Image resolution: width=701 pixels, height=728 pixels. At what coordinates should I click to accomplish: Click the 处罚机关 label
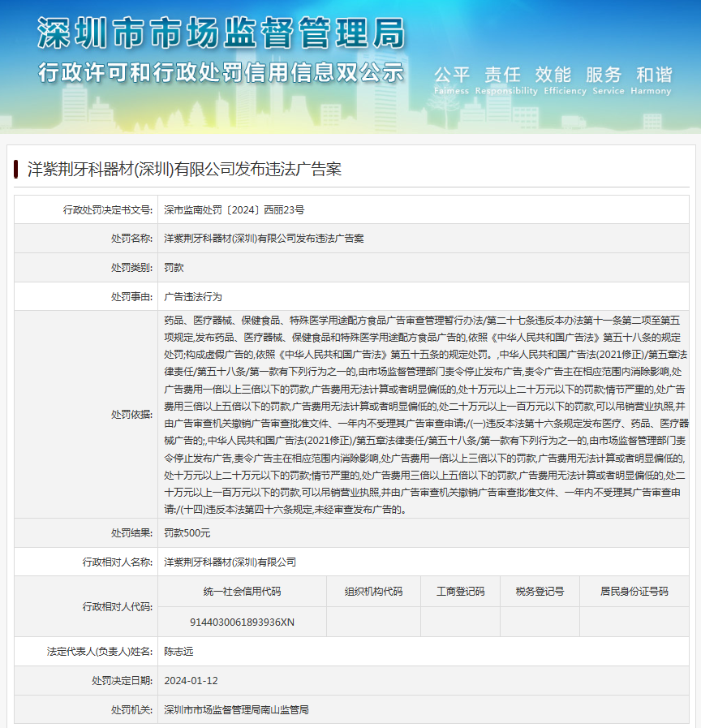click(132, 710)
